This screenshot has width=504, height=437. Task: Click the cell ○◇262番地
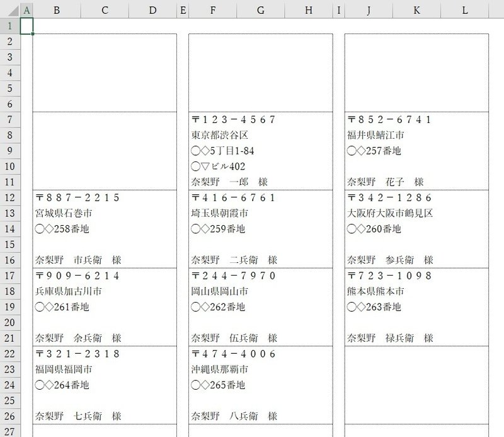tap(218, 307)
